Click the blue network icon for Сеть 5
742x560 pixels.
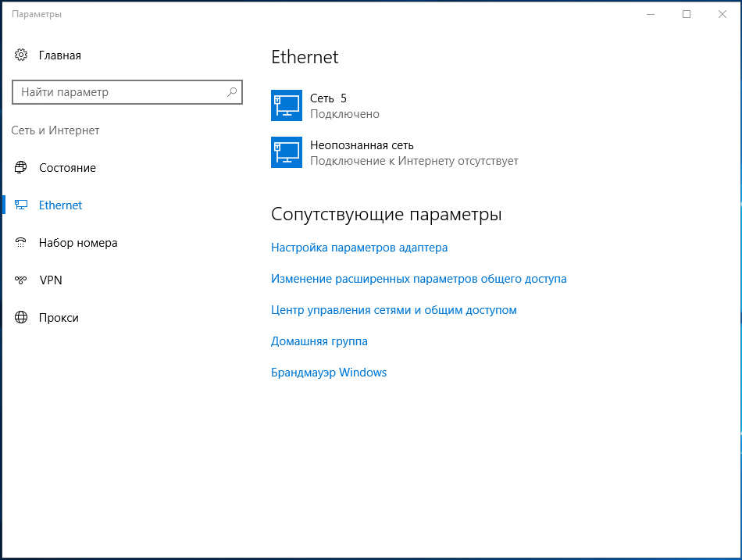[x=287, y=105]
